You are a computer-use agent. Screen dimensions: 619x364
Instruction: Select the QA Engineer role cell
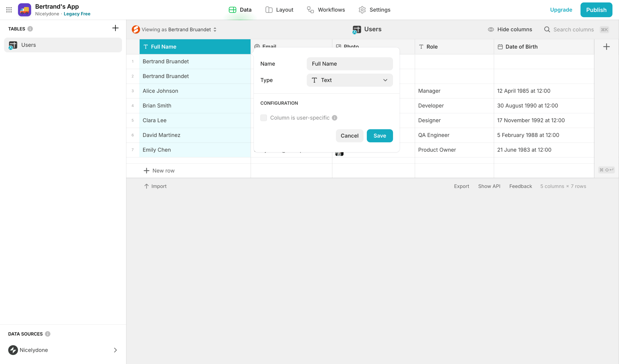[454, 135]
